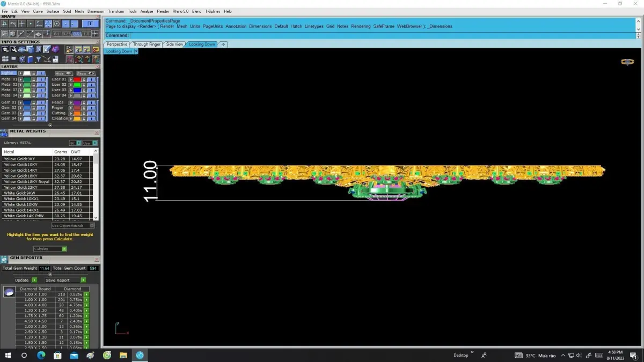Viewport: 644px width, 362px height.
Task: Expand the layers panel down arrow
Action: point(50,125)
